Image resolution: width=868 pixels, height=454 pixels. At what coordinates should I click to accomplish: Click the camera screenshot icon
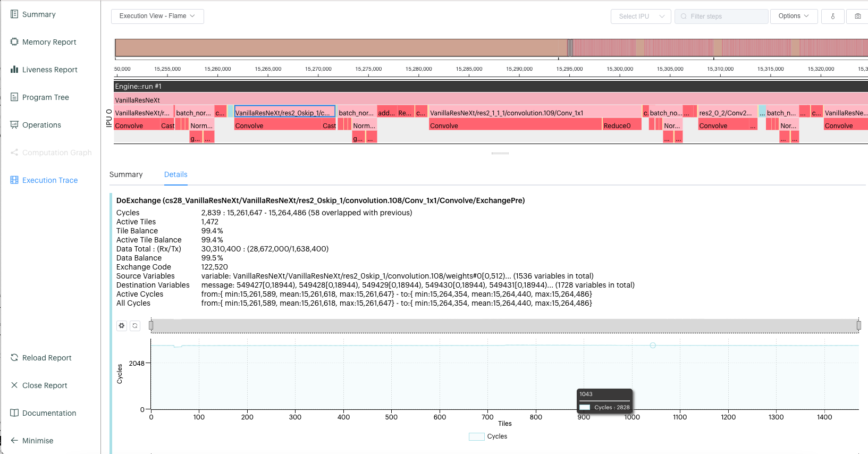point(857,16)
